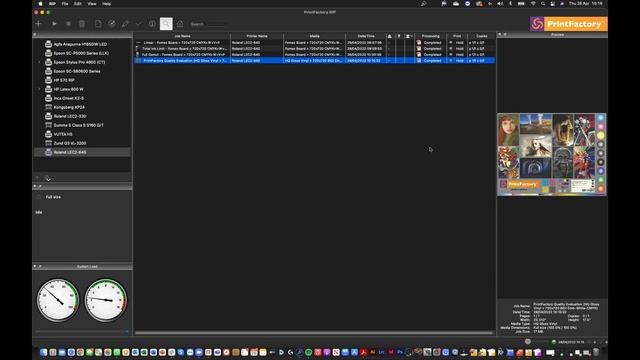Select the Full Gamut job row
The width and height of the screenshot is (640, 360).
pos(315,54)
